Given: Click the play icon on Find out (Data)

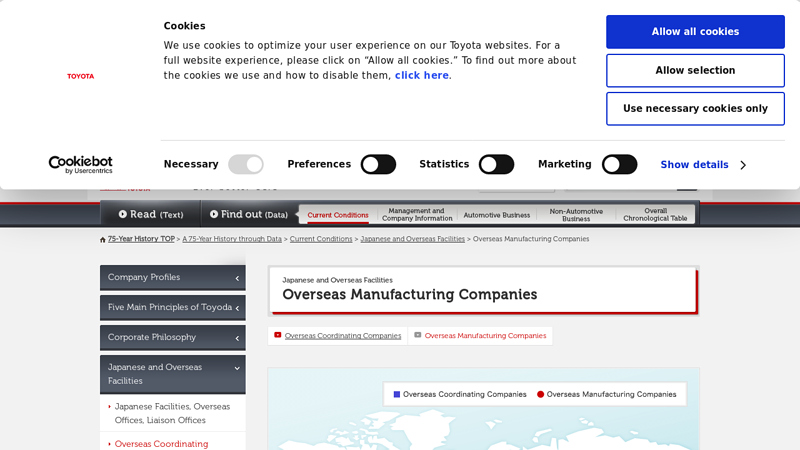Looking at the screenshot, I should tap(214, 214).
